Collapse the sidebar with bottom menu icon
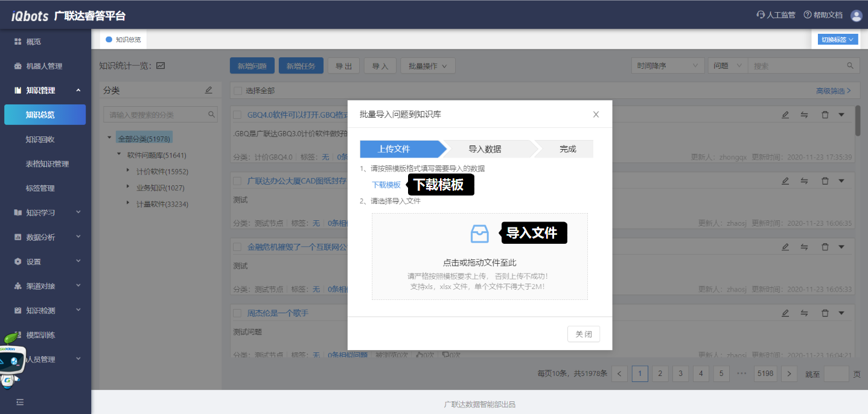Viewport: 868px width, 414px height. pyautogui.click(x=20, y=402)
